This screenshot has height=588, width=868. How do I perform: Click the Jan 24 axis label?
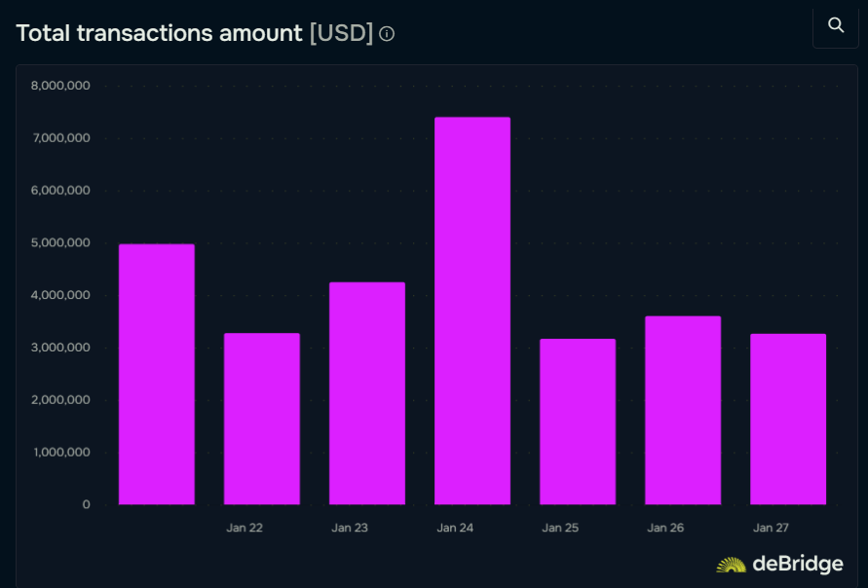point(455,527)
